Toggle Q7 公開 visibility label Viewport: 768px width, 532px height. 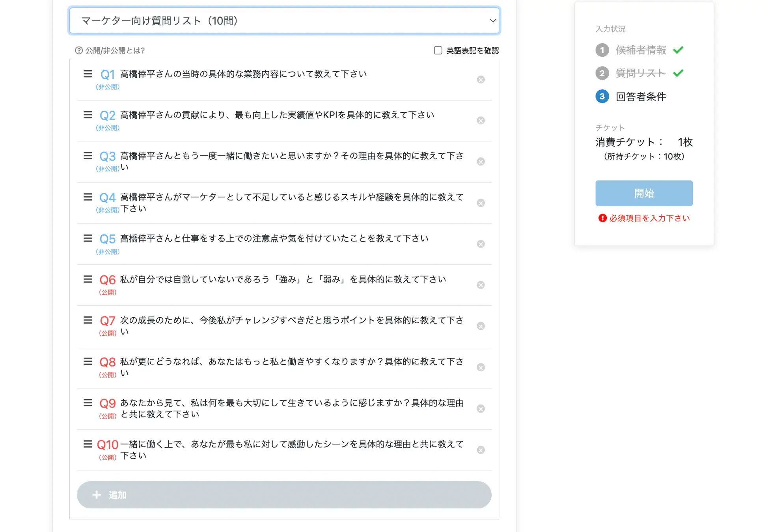click(108, 333)
